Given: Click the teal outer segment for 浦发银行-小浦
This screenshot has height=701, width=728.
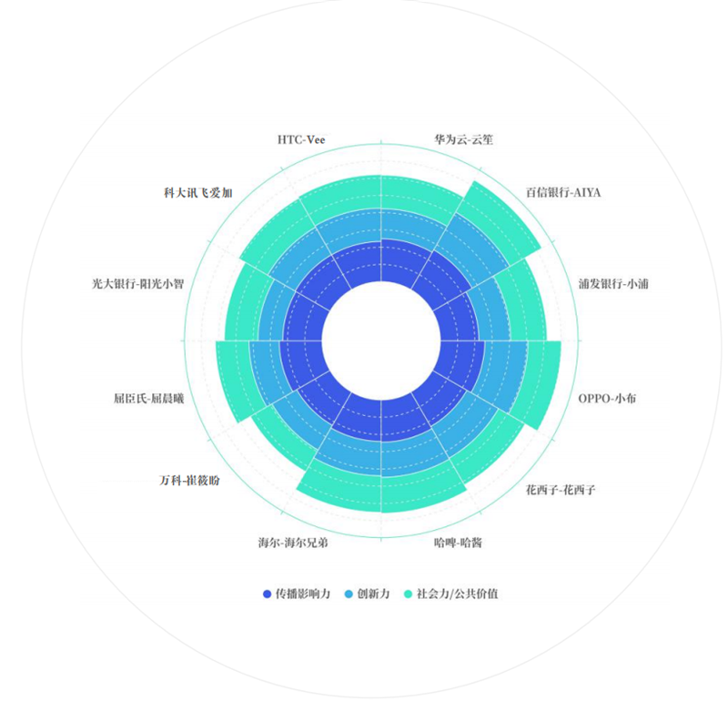Looking at the screenshot, I should pos(522,303).
